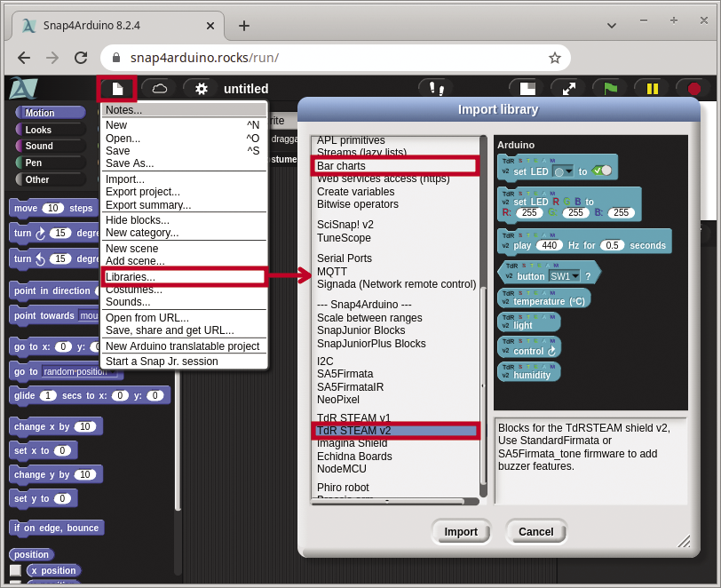Select the Motion category

(x=51, y=113)
